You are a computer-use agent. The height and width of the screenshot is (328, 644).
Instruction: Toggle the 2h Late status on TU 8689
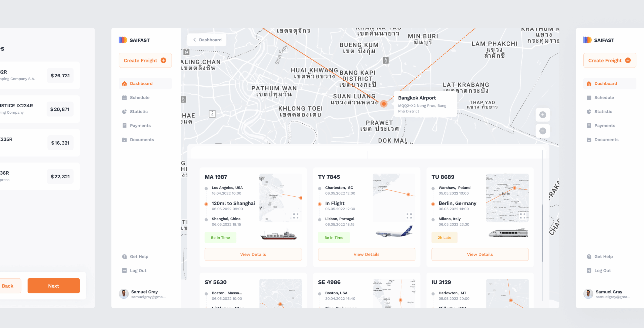pyautogui.click(x=444, y=237)
